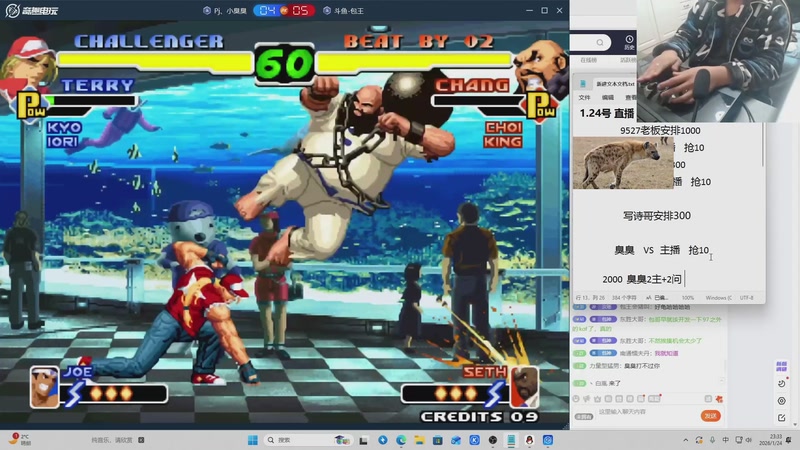Click chat message '臭臭打不过你'
Viewport: 800px width, 450px height.
642,366
